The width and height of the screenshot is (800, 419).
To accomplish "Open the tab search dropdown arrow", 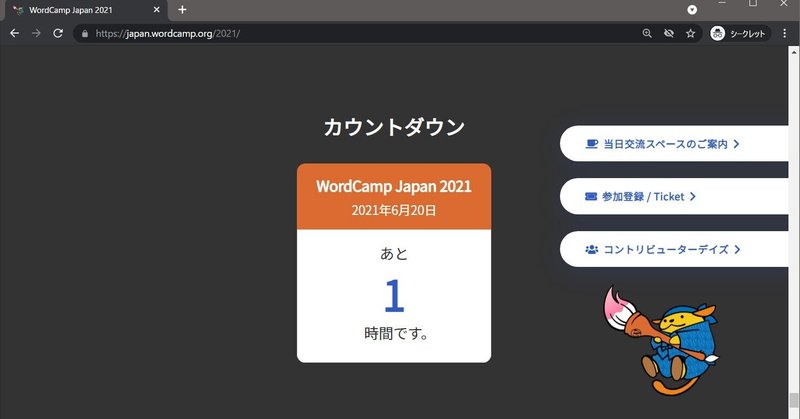I will point(692,10).
